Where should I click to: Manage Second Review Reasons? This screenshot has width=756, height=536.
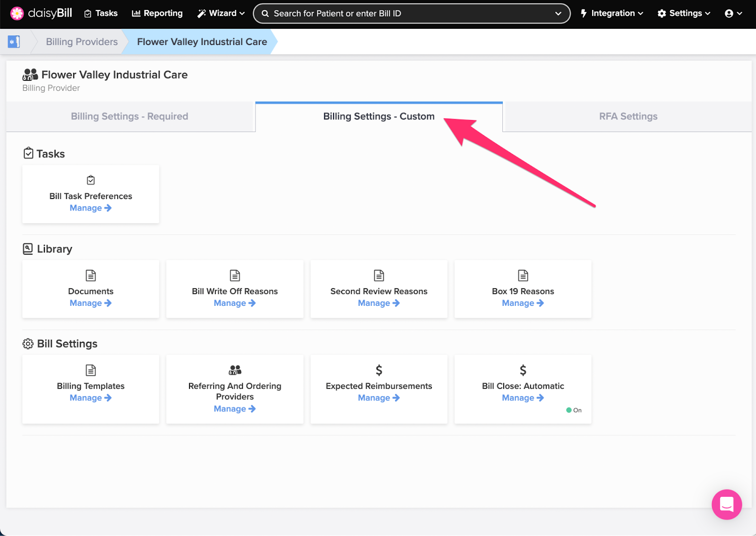click(379, 303)
